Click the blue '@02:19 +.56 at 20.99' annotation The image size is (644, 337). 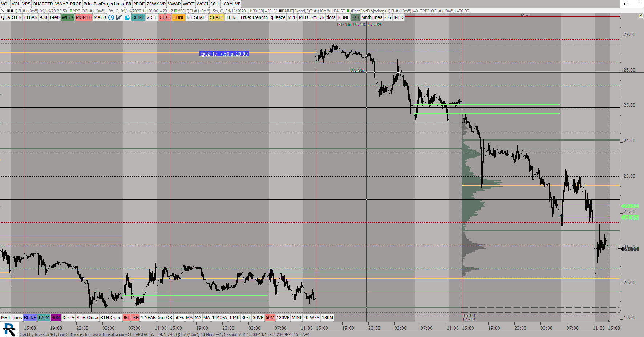pos(224,54)
